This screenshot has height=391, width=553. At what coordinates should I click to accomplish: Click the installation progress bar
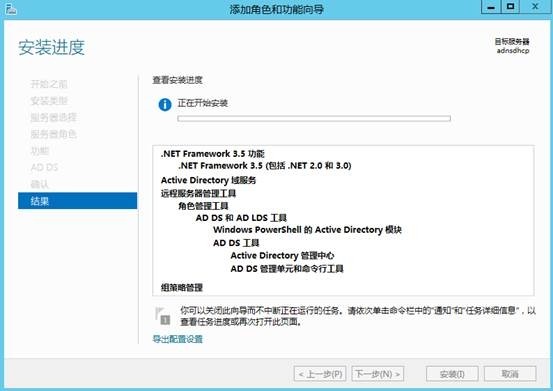click(314, 118)
